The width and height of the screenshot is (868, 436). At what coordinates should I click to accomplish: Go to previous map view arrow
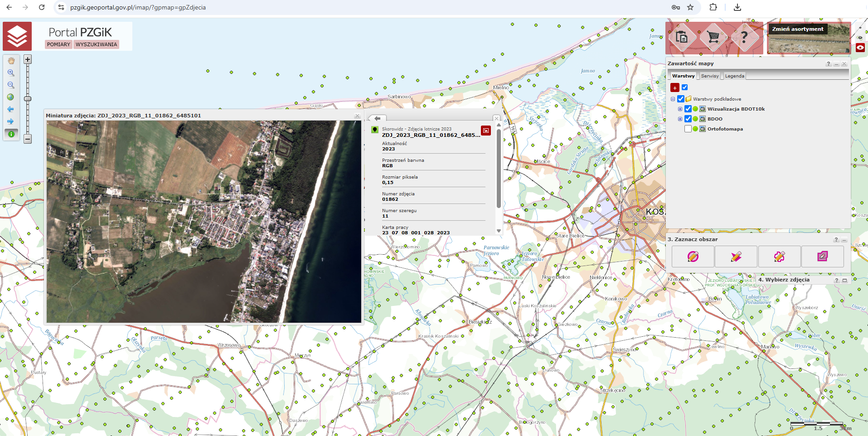(11, 109)
